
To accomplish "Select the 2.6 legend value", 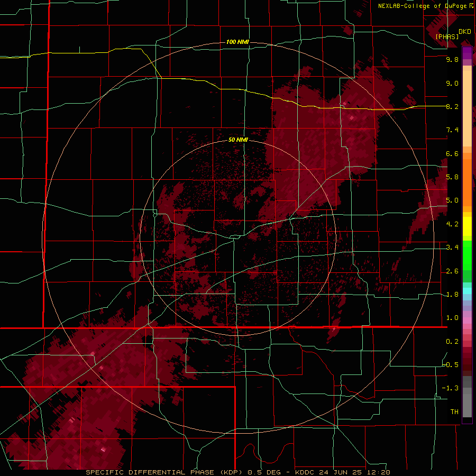I will click(452, 271).
